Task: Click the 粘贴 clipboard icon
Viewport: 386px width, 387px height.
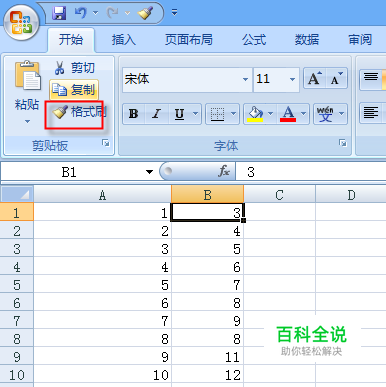Action: click(27, 76)
